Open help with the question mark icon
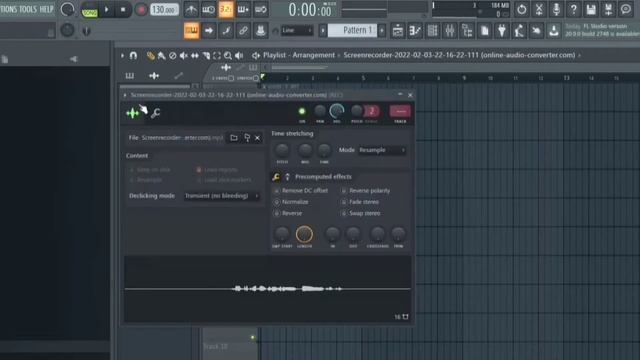640x360 pixels. click(x=573, y=9)
